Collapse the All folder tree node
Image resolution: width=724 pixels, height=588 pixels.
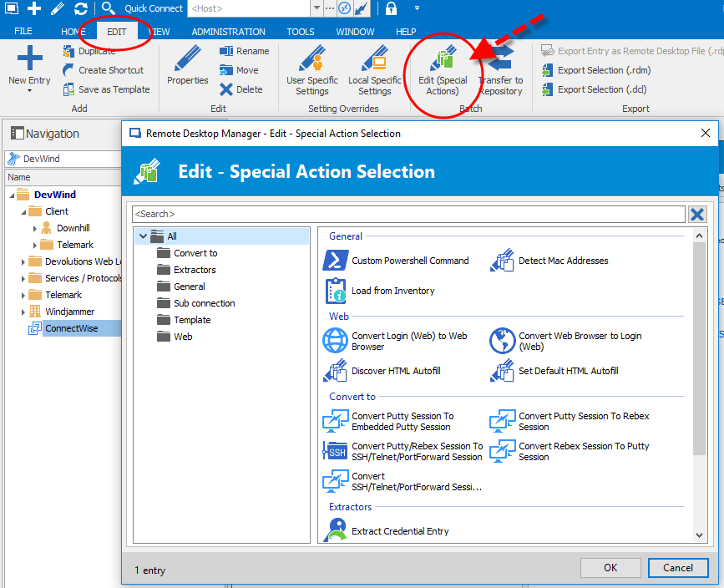(x=144, y=236)
